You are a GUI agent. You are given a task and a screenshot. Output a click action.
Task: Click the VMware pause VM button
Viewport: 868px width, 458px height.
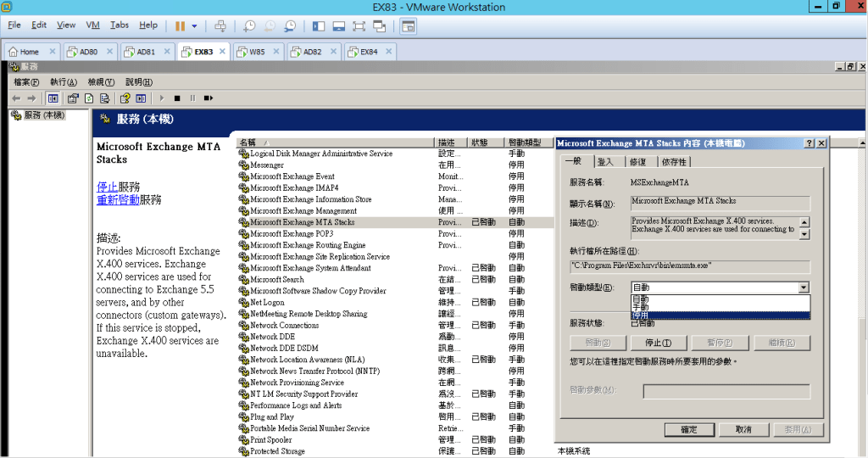180,26
